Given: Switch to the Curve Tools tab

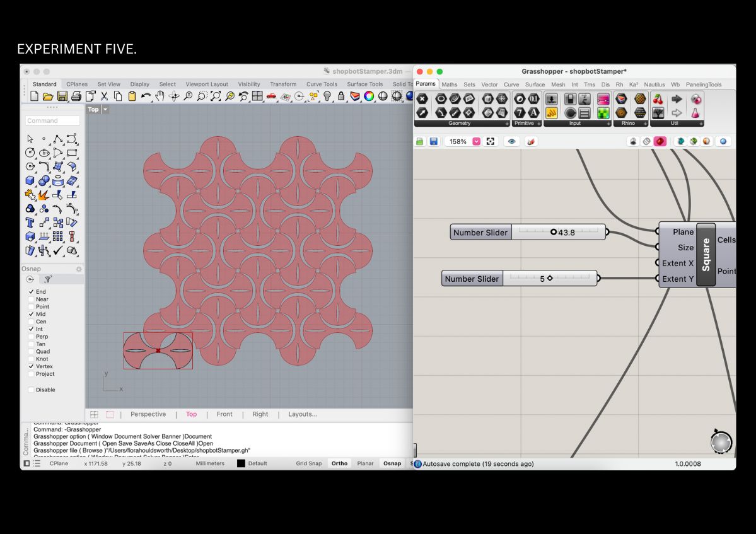Looking at the screenshot, I should (x=322, y=84).
